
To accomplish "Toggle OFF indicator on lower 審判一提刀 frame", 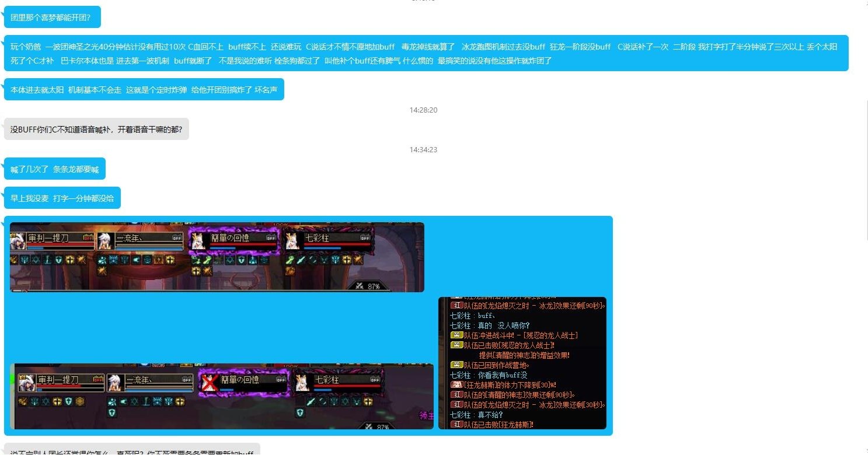I will pyautogui.click(x=98, y=379).
